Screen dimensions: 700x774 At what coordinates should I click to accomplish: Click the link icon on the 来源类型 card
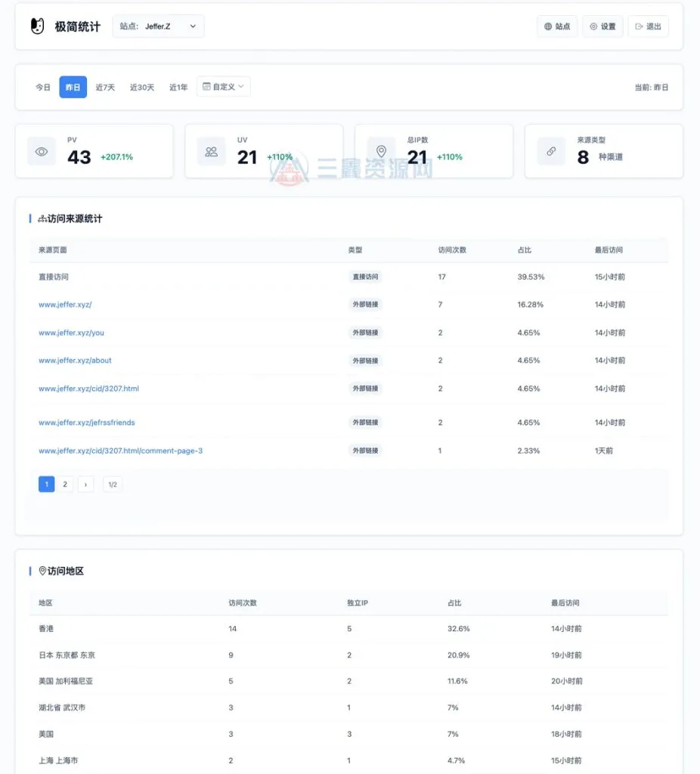click(x=550, y=151)
